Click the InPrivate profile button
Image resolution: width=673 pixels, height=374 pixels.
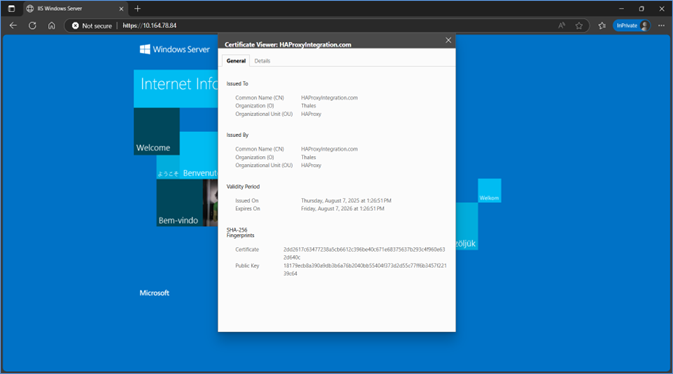pos(631,26)
